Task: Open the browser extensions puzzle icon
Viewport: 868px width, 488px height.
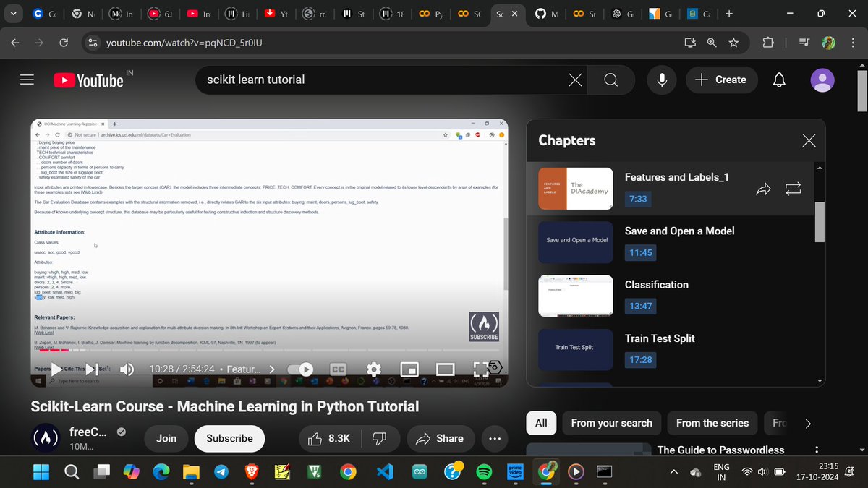Action: (768, 43)
